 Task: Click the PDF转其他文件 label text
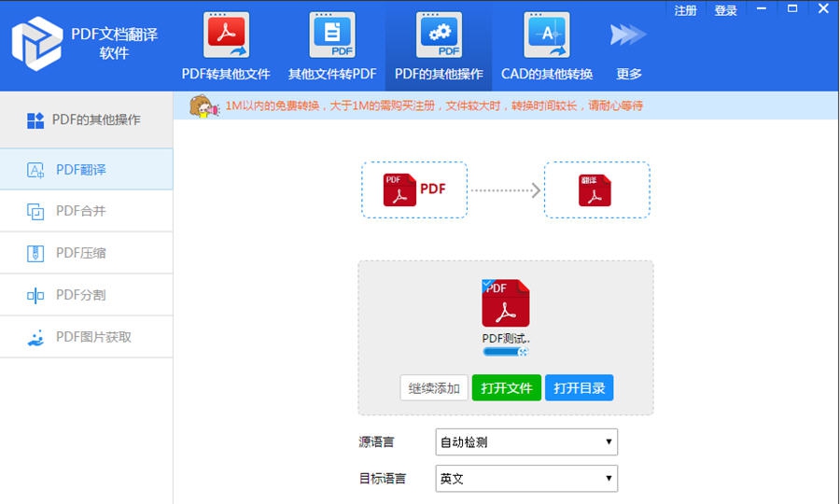(x=226, y=74)
